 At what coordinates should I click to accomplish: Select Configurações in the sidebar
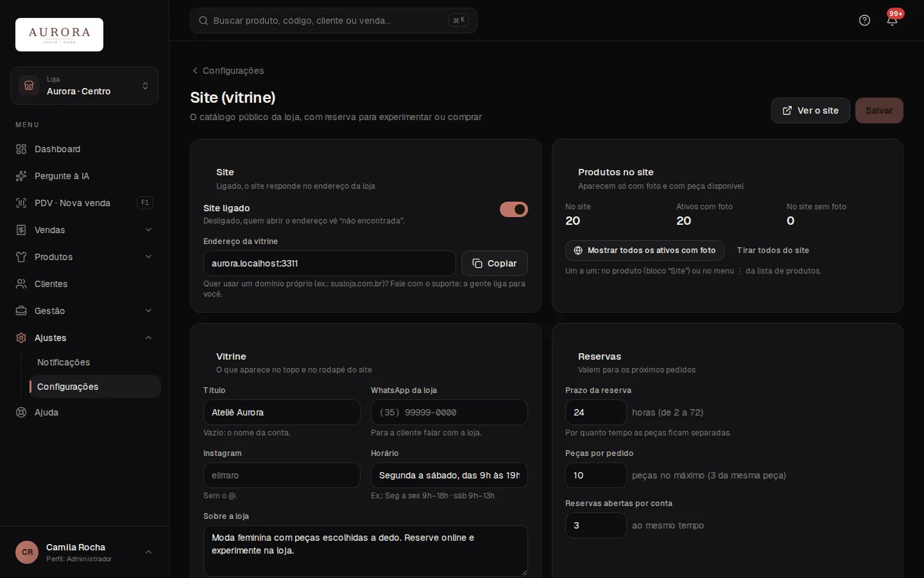pos(95,387)
